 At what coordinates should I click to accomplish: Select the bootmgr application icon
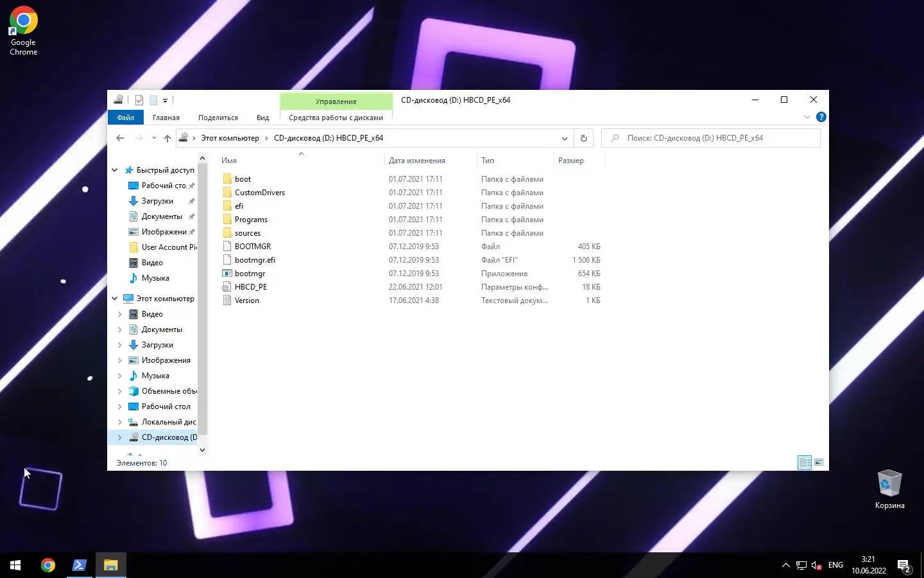[x=227, y=274]
